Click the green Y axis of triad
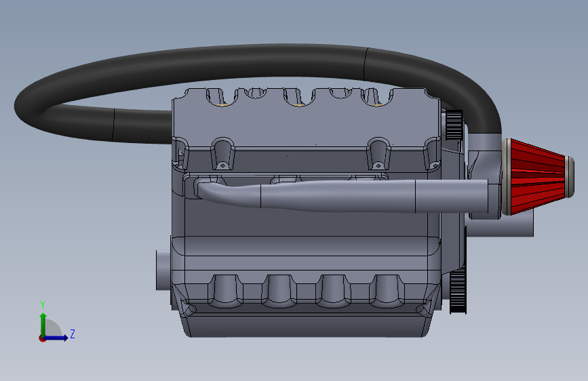 [43, 325]
